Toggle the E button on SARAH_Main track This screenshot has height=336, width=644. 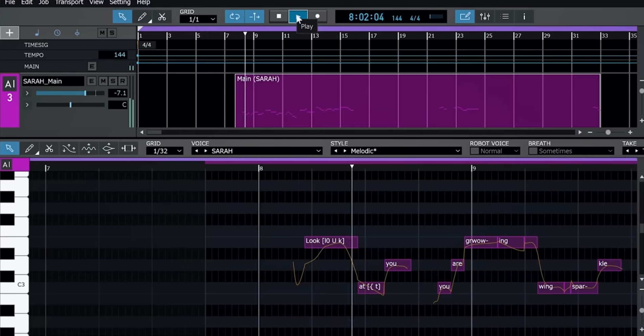pyautogui.click(x=91, y=81)
